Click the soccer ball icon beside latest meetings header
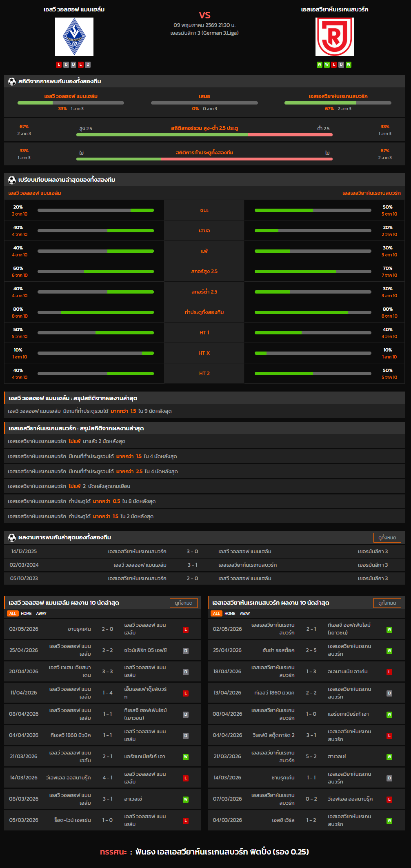 point(12,537)
